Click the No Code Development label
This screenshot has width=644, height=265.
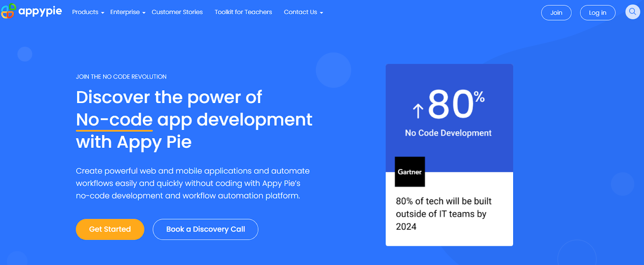[448, 133]
